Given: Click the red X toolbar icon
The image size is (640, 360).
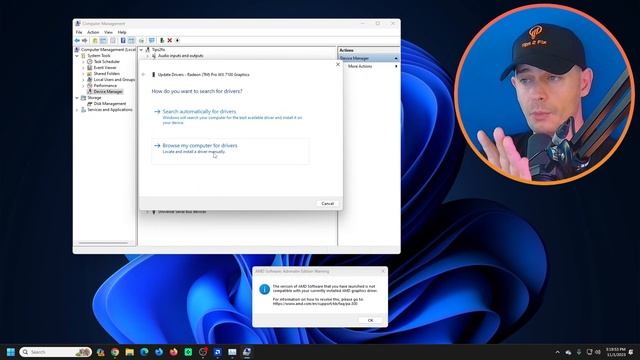Looking at the screenshot, I should pyautogui.click(x=170, y=40).
